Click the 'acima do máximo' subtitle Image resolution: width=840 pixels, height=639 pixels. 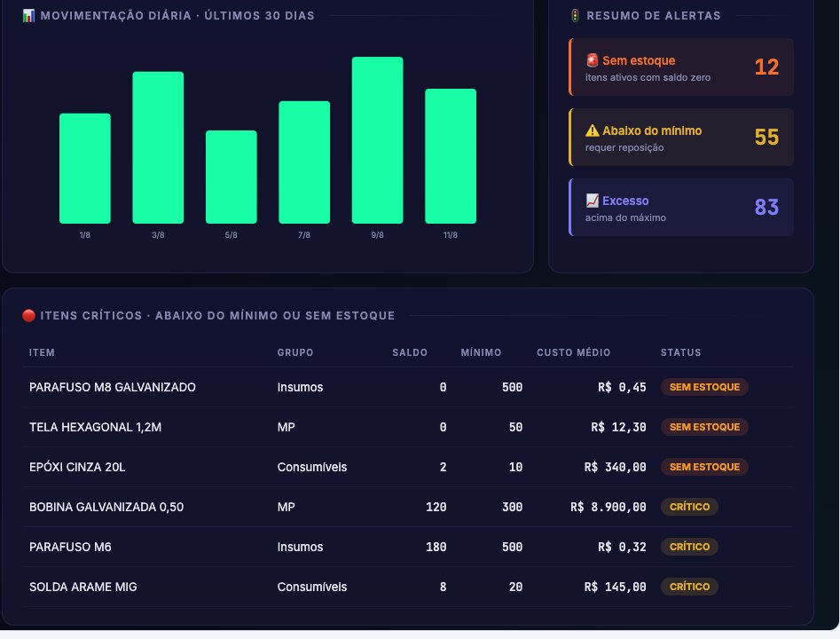pyautogui.click(x=625, y=217)
